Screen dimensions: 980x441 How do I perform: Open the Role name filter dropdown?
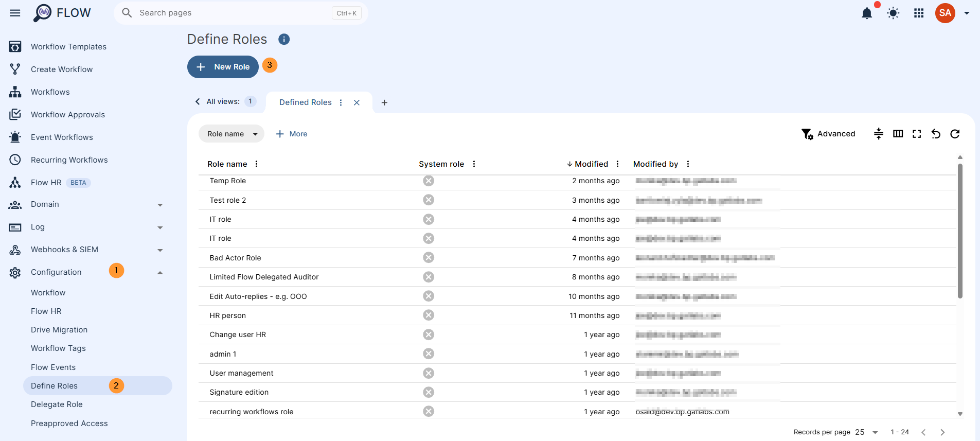[231, 134]
